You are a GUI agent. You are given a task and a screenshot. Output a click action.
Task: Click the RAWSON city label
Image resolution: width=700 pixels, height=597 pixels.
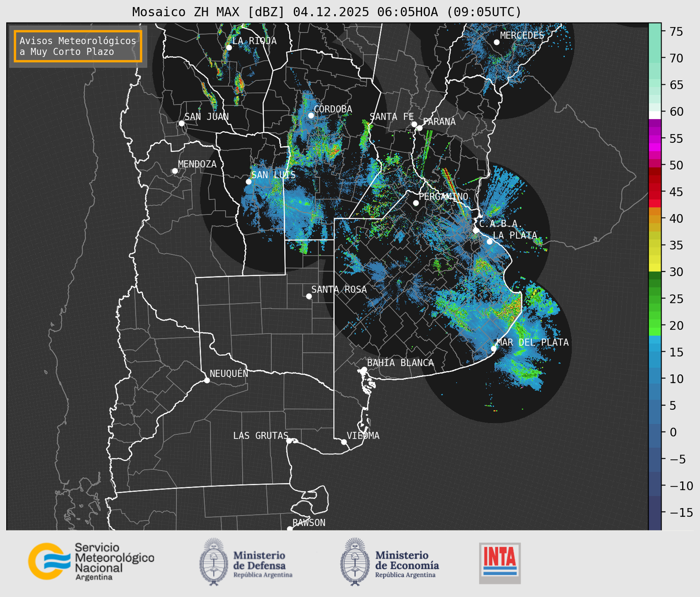[x=309, y=523]
